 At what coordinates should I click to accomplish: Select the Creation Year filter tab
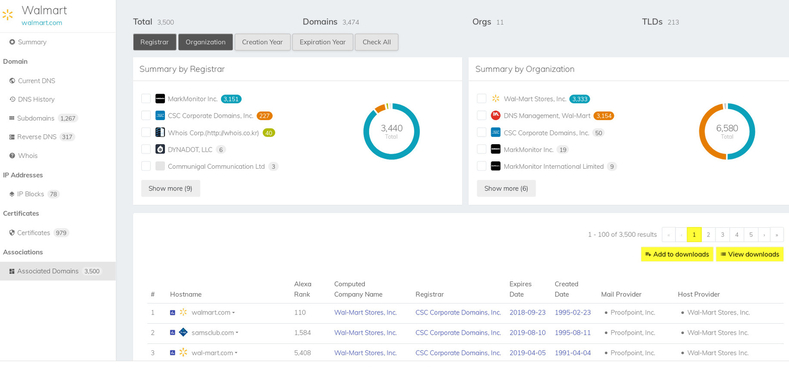262,42
